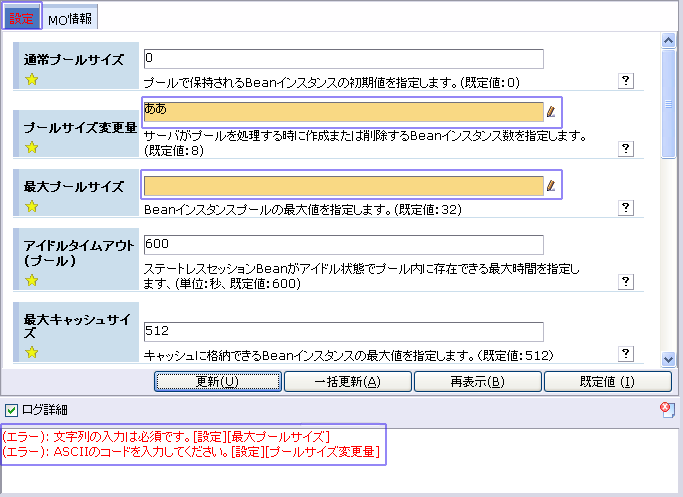Viewport: 683px width, 497px height.
Task: Click the star icon under 最大プールサイズ
Action: [x=31, y=207]
